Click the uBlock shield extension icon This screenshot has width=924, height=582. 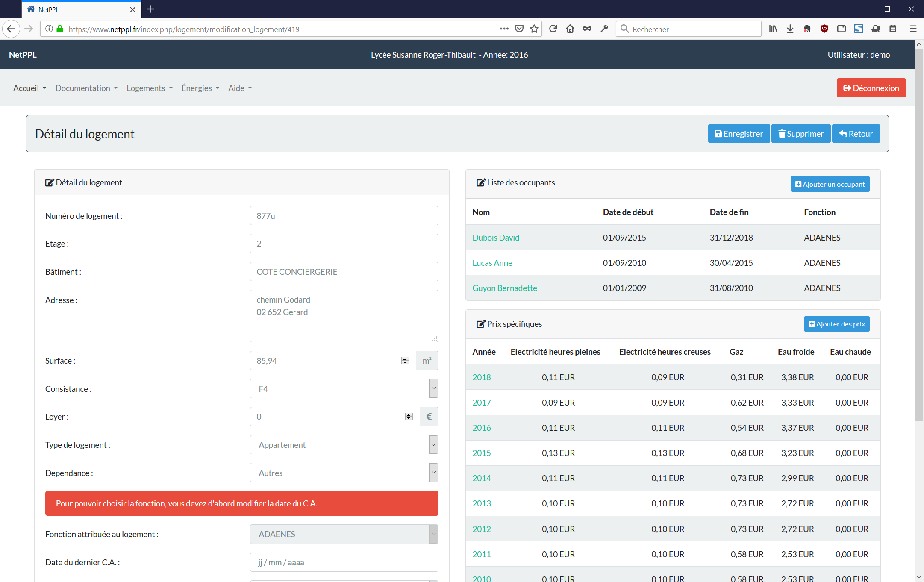click(x=824, y=29)
